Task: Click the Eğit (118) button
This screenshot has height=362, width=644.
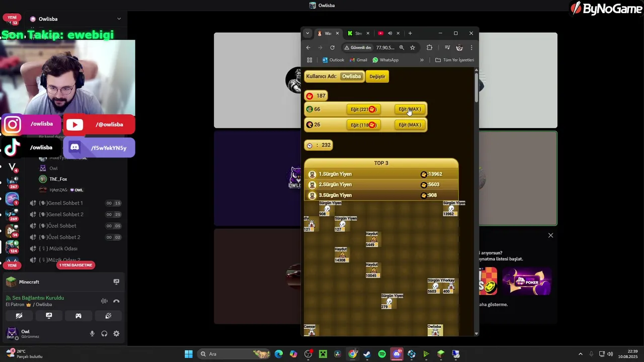Action: [363, 125]
